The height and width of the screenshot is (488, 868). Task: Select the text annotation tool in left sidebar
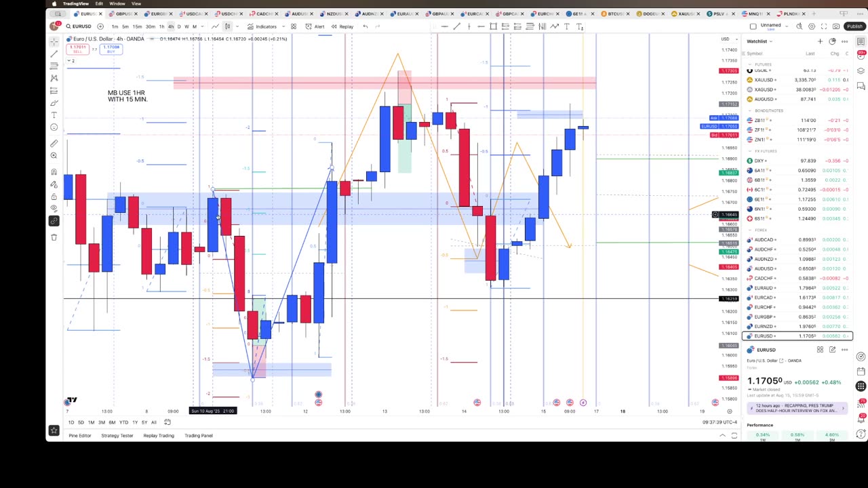[x=54, y=115]
